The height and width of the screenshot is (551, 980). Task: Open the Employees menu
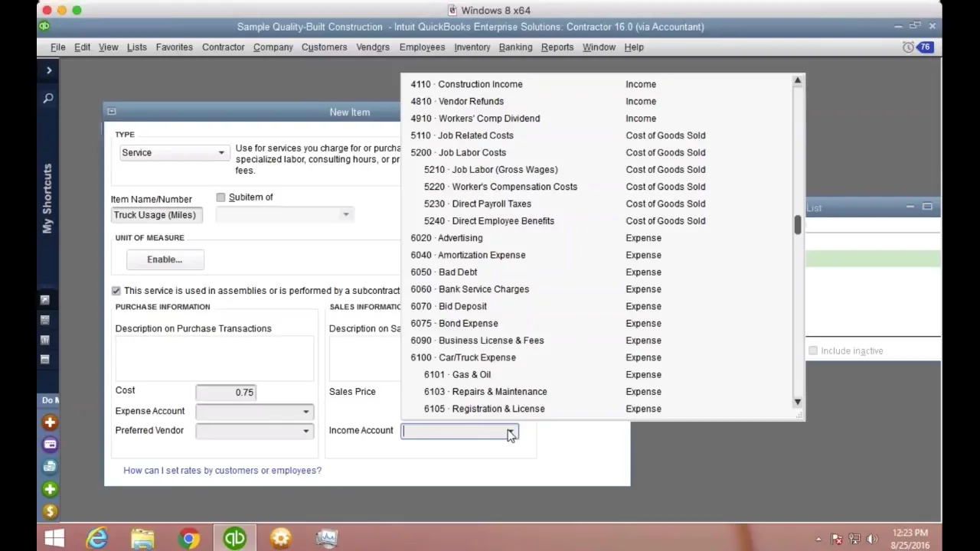pos(422,47)
